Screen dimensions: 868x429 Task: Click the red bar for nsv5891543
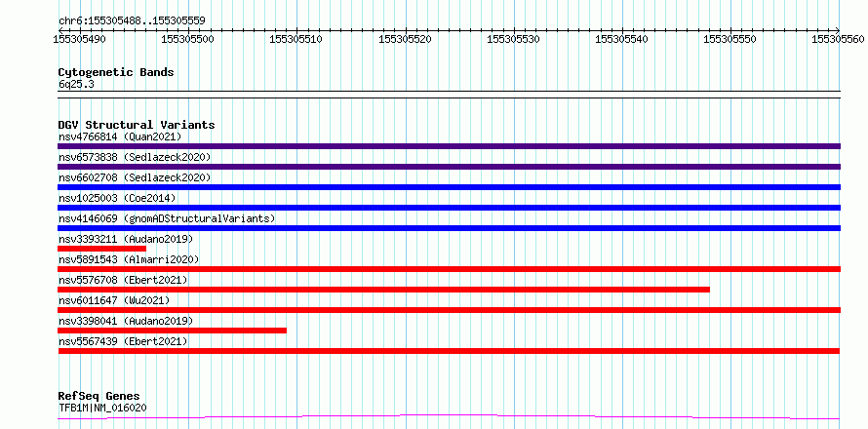(449, 269)
